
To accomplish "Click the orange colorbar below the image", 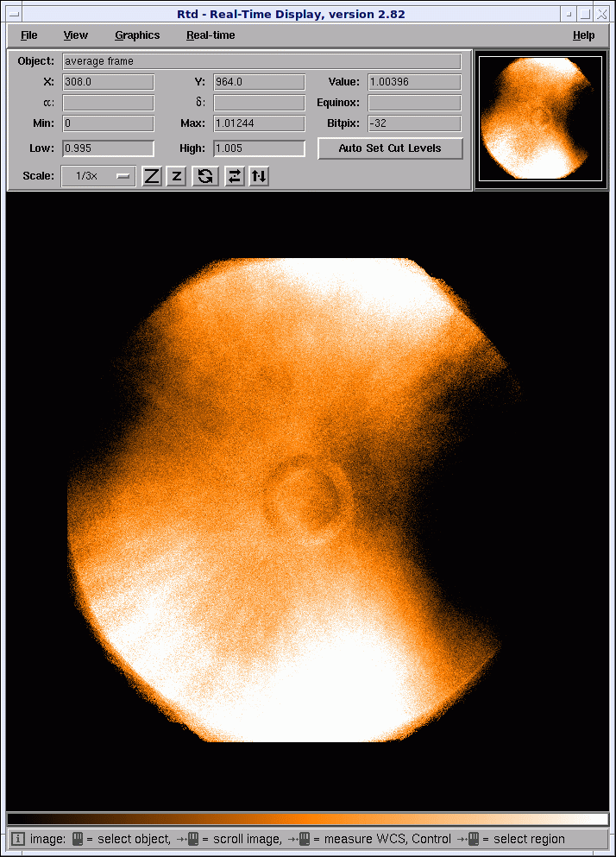I will click(307, 819).
